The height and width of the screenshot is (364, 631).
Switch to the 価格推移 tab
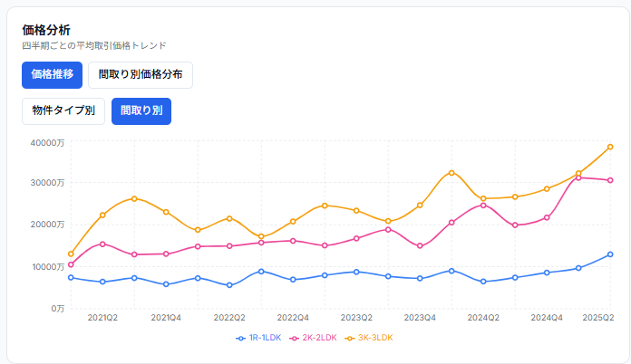53,75
